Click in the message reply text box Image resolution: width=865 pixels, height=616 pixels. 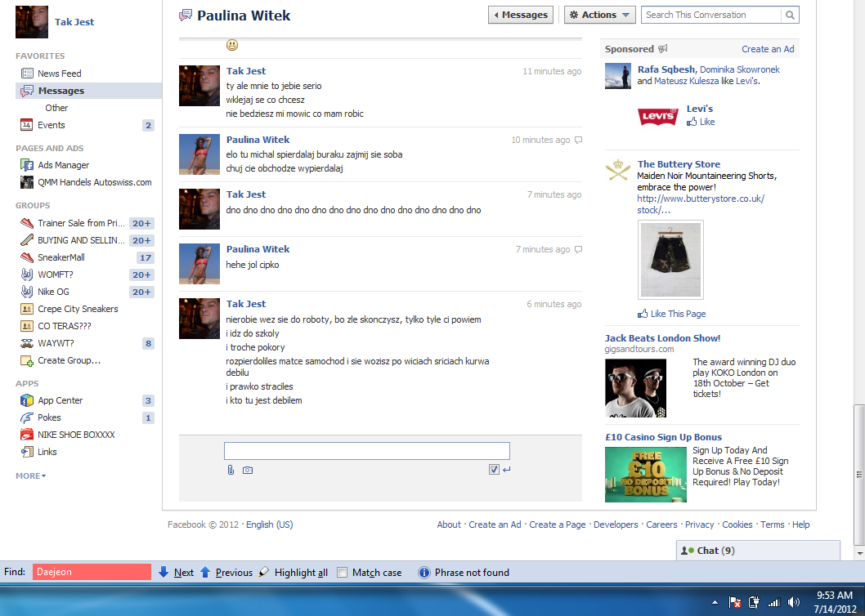point(367,451)
